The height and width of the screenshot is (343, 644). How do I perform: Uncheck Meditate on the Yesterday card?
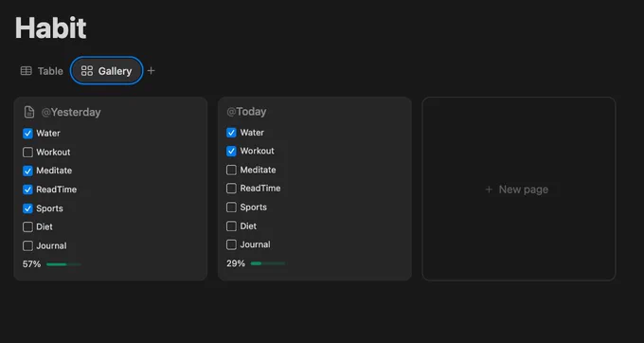pos(27,171)
